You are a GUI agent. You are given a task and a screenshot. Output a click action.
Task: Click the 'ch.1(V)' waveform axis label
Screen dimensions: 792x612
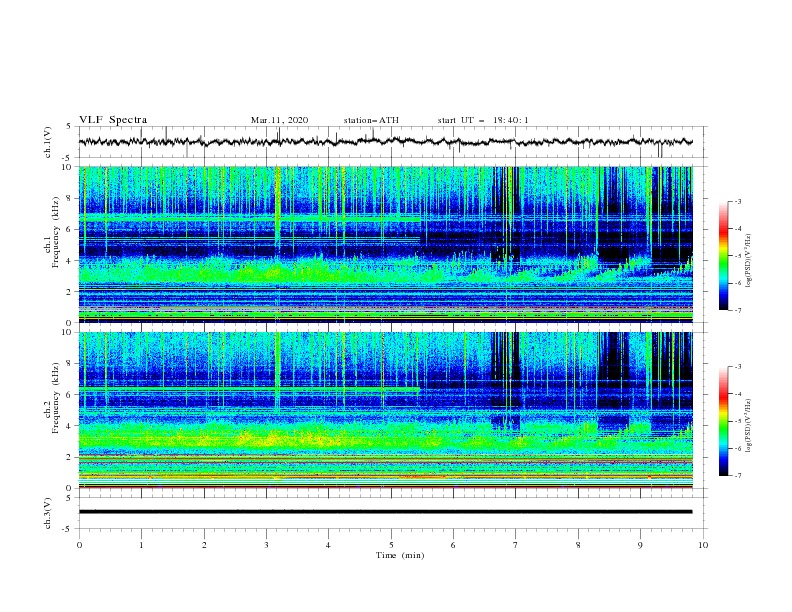(x=48, y=142)
